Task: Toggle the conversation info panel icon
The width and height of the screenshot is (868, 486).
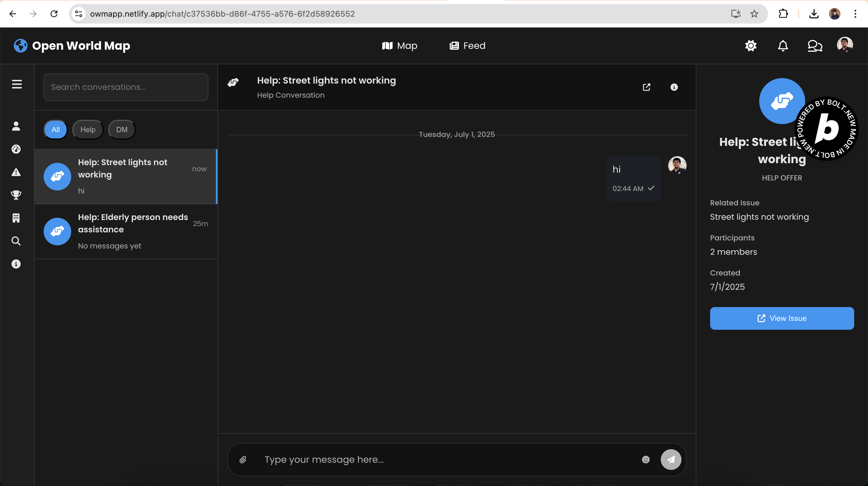Action: pyautogui.click(x=674, y=87)
